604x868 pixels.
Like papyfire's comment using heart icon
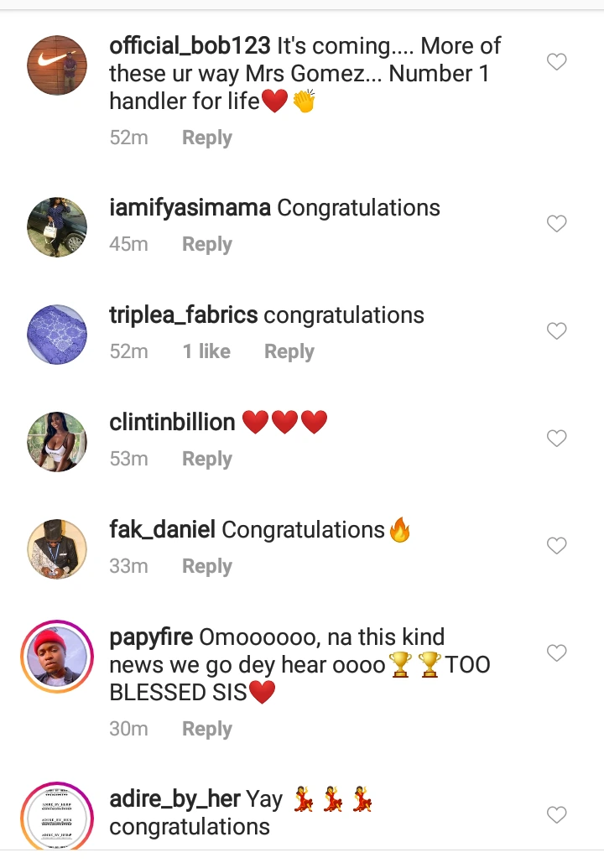tap(557, 653)
